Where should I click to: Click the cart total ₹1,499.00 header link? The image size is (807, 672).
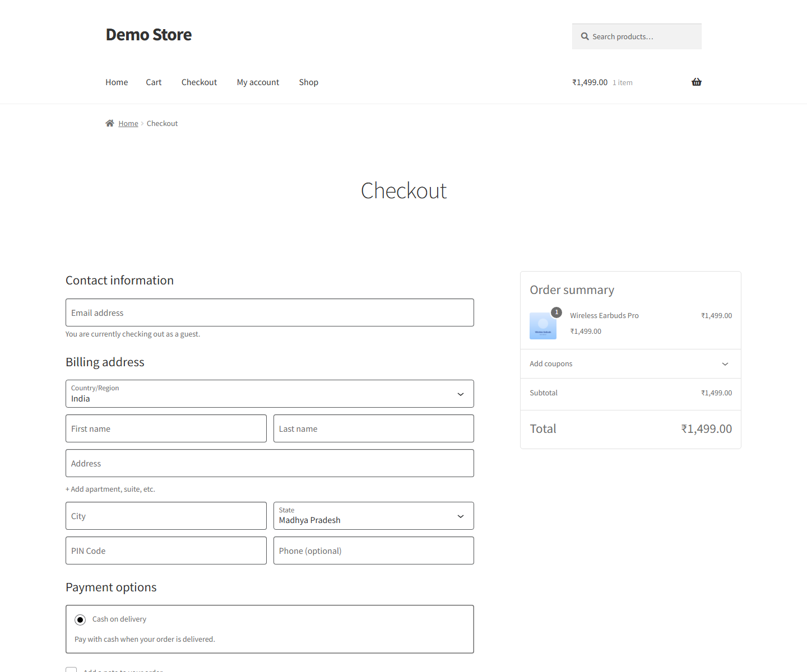(590, 82)
